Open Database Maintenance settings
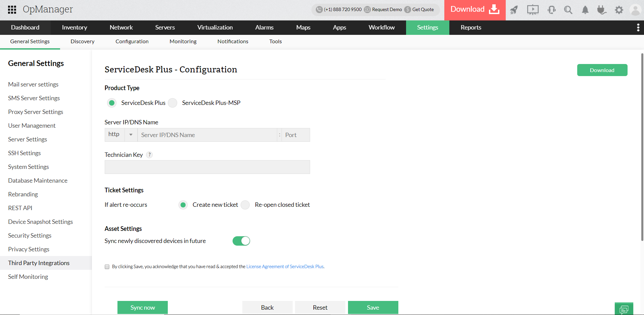 (x=38, y=181)
